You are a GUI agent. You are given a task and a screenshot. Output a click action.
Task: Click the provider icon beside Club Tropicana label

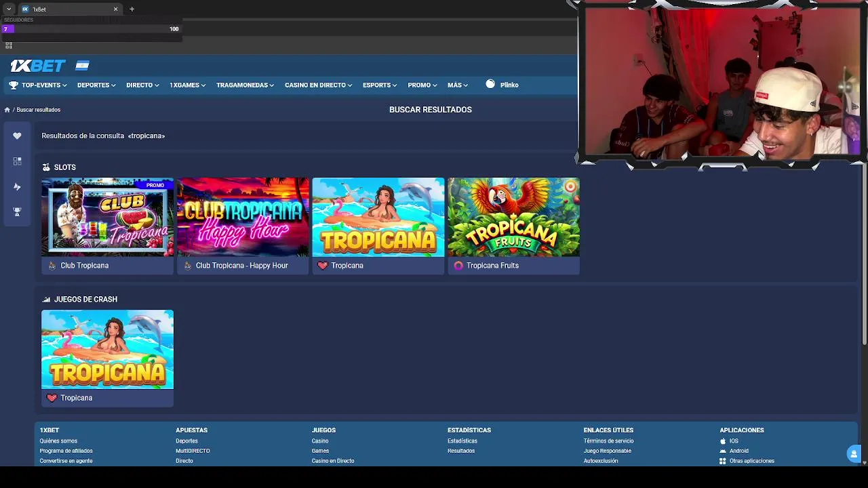pos(52,266)
